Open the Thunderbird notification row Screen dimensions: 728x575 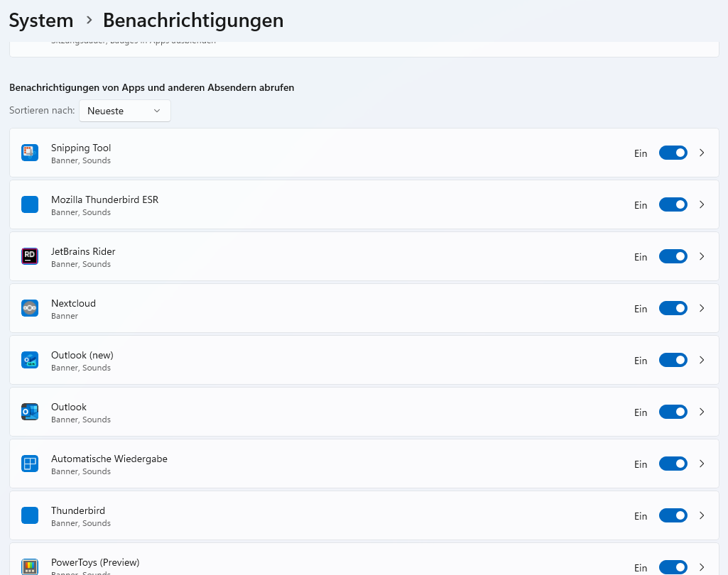pos(364,515)
